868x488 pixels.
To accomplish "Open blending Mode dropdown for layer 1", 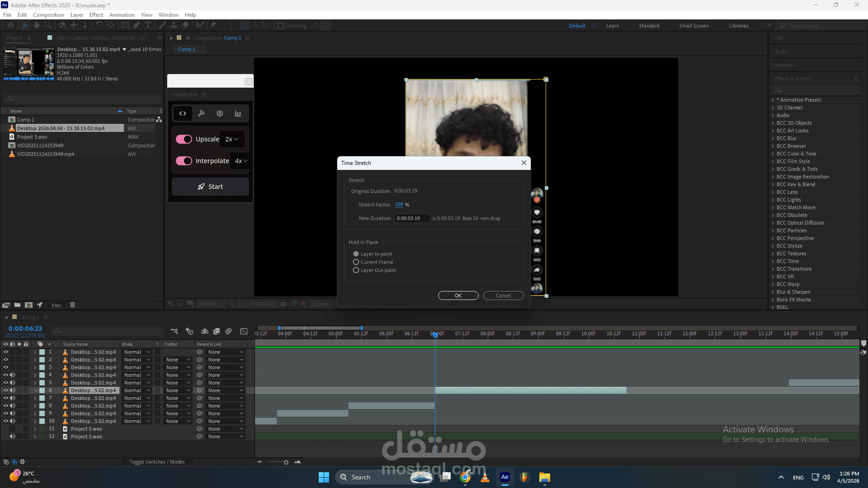I will 137,352.
